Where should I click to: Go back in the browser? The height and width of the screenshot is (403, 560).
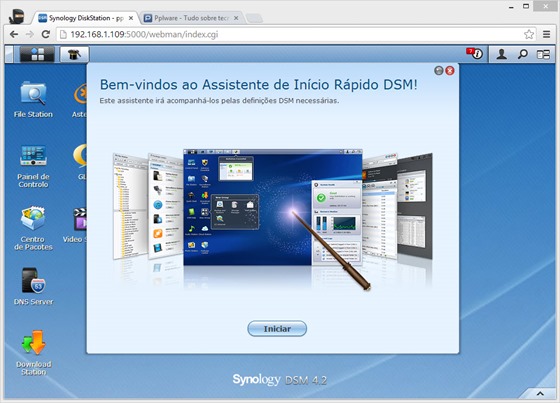click(14, 34)
